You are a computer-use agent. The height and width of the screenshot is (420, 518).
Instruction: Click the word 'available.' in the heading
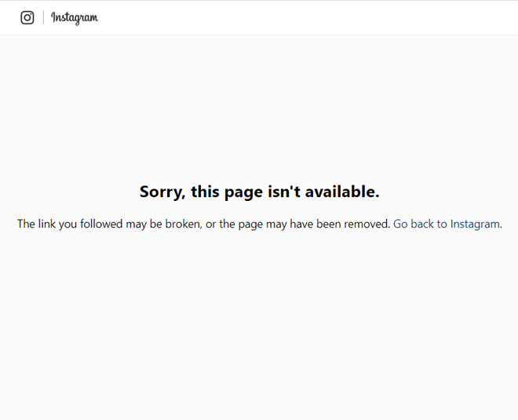point(342,192)
